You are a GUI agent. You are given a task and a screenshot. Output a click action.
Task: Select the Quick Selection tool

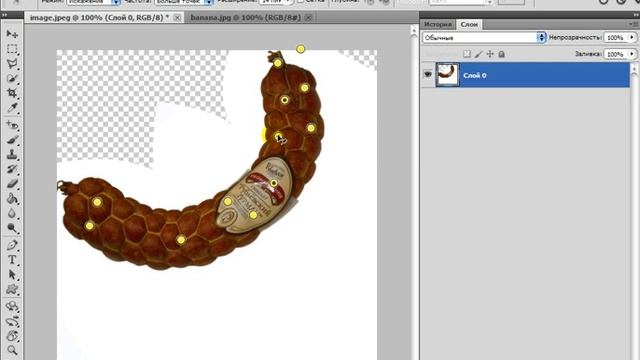tap(12, 78)
